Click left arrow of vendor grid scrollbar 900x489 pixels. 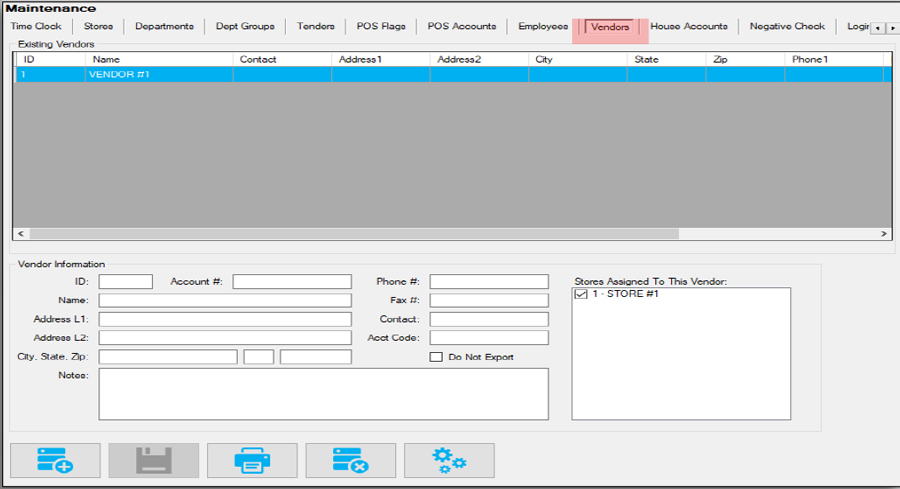click(x=21, y=234)
